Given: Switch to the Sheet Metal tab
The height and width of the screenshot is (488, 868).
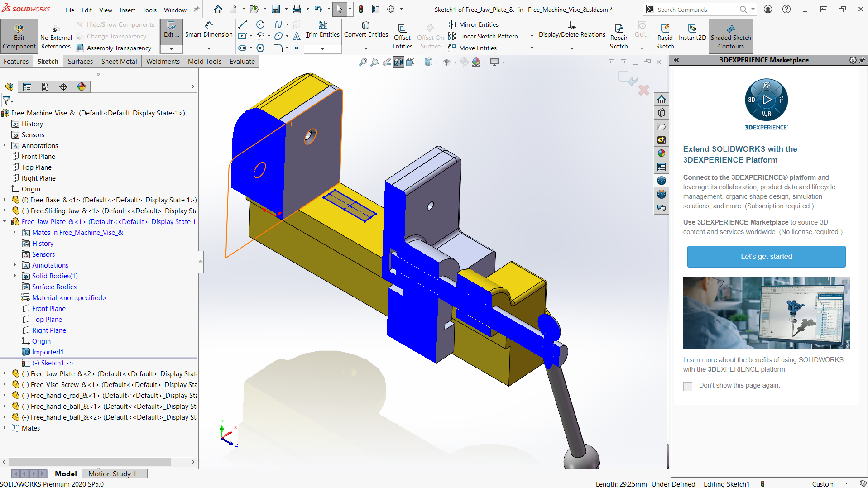Looking at the screenshot, I should click(119, 62).
